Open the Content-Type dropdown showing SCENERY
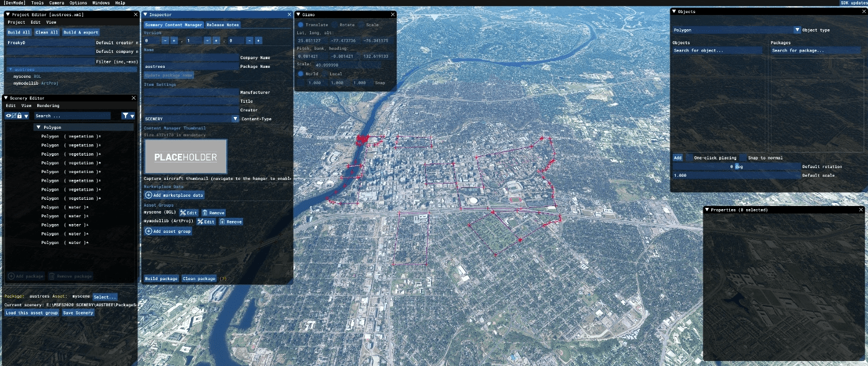Viewport: 868px width, 366px height. point(235,119)
